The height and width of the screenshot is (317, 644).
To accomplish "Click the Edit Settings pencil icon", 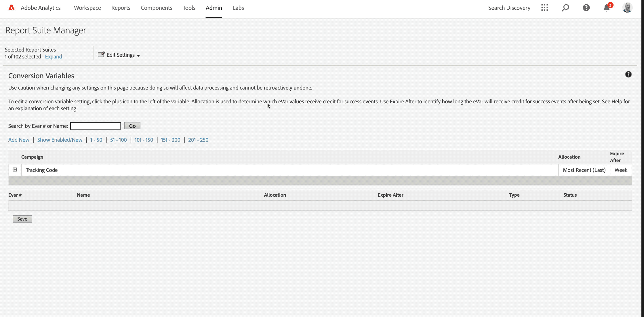I will point(101,54).
